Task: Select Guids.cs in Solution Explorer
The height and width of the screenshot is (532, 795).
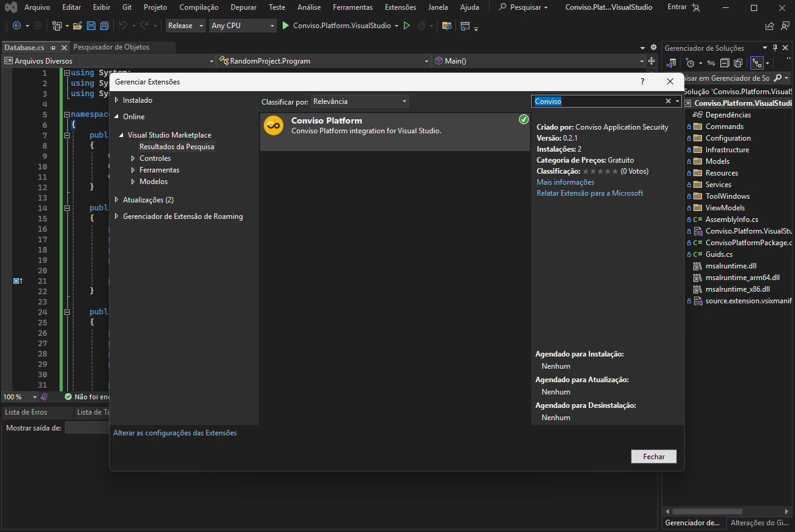Action: [719, 254]
